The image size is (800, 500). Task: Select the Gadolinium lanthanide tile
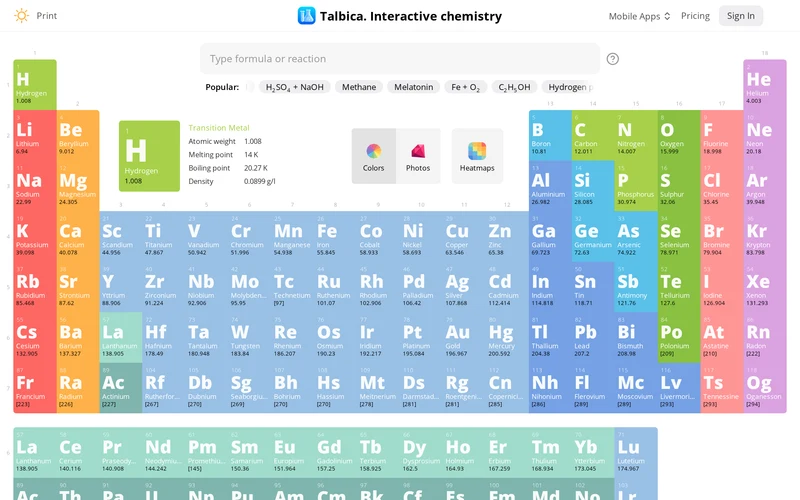pyautogui.click(x=335, y=453)
